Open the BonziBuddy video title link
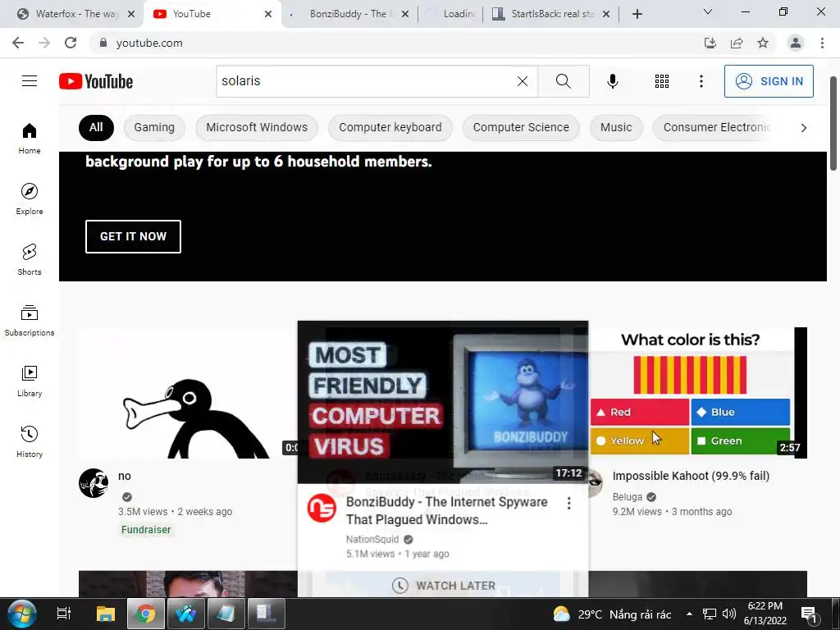The height and width of the screenshot is (630, 840). tap(446, 510)
